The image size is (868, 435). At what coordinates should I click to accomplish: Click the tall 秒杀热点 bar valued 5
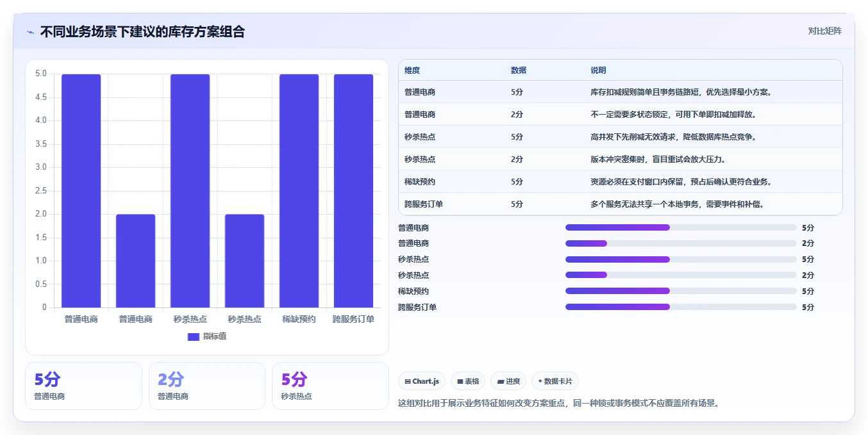(190, 191)
